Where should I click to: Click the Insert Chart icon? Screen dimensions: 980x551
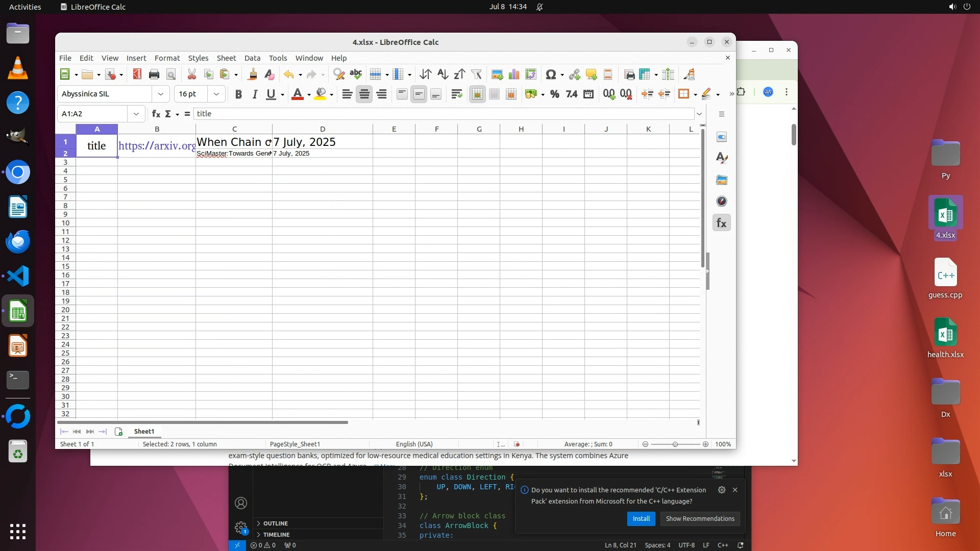click(x=514, y=74)
